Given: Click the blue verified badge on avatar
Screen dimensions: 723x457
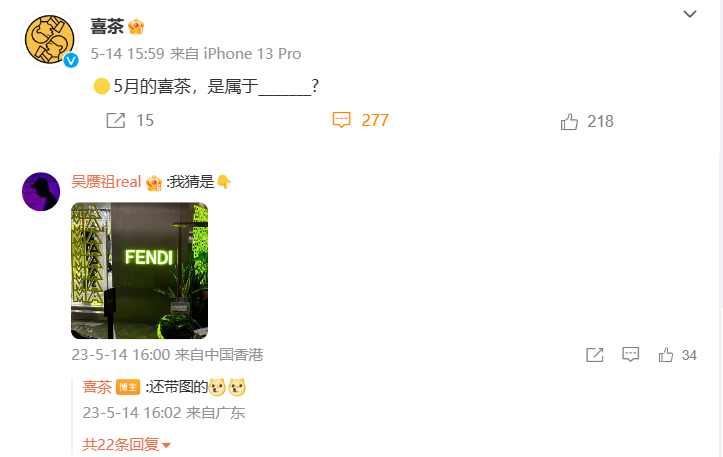Looking at the screenshot, I should tap(71, 60).
